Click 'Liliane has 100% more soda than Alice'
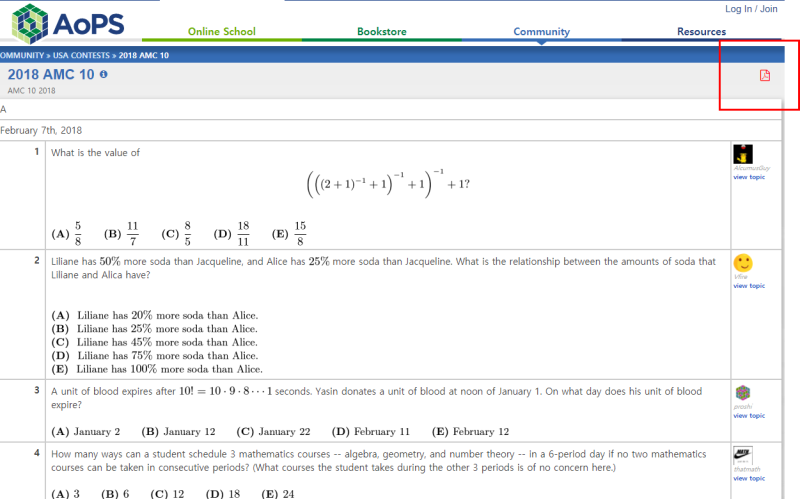Screen dimensions: 800x499 tap(157, 369)
